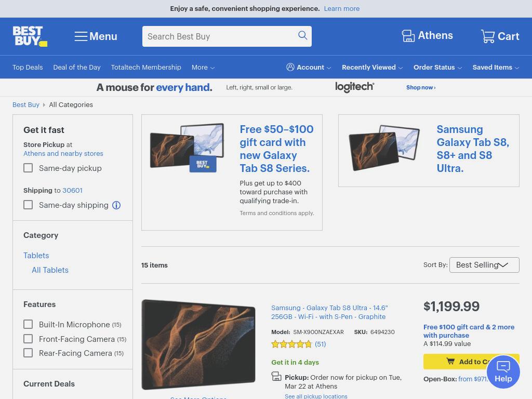Check the Front-Facing Camera filter
The width and height of the screenshot is (532, 399).
pyautogui.click(x=28, y=339)
